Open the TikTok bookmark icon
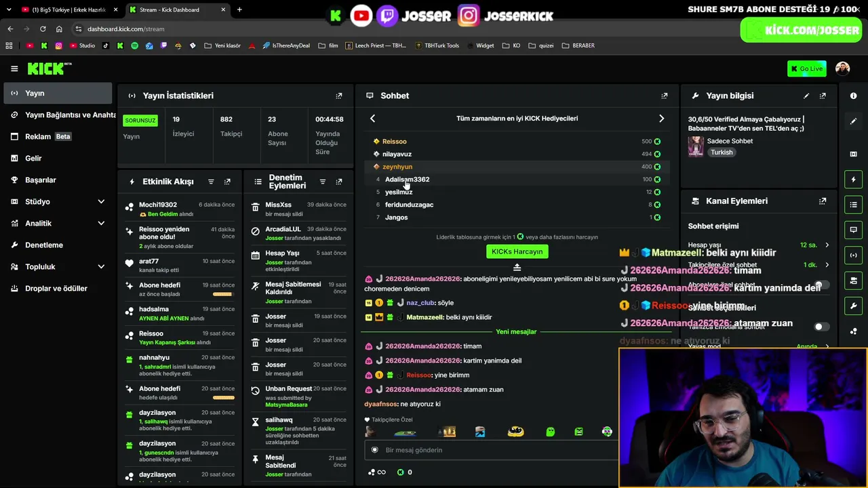This screenshot has height=488, width=868. pos(106,45)
